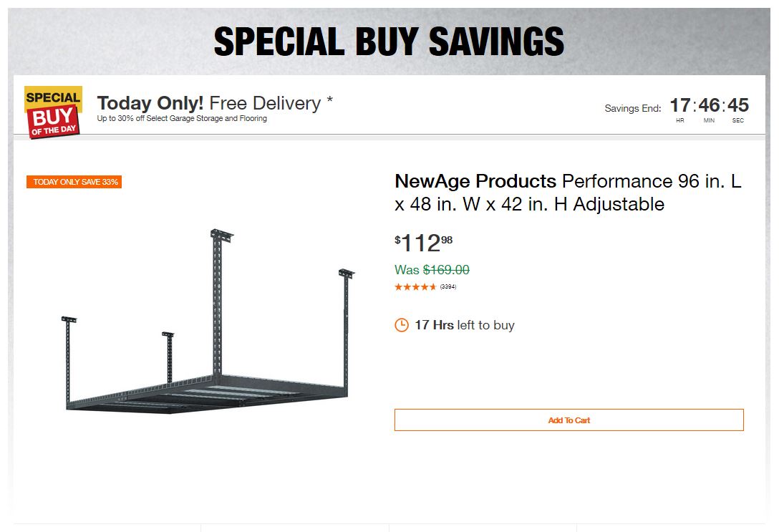Click the 17 Hrs left to buy text
779x532 pixels.
click(464, 325)
